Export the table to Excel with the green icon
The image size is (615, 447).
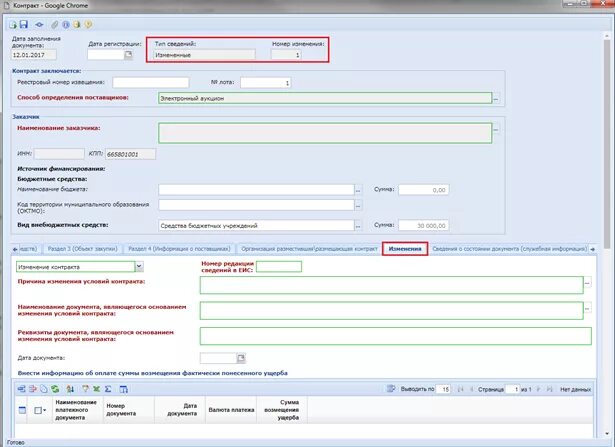coord(96,389)
